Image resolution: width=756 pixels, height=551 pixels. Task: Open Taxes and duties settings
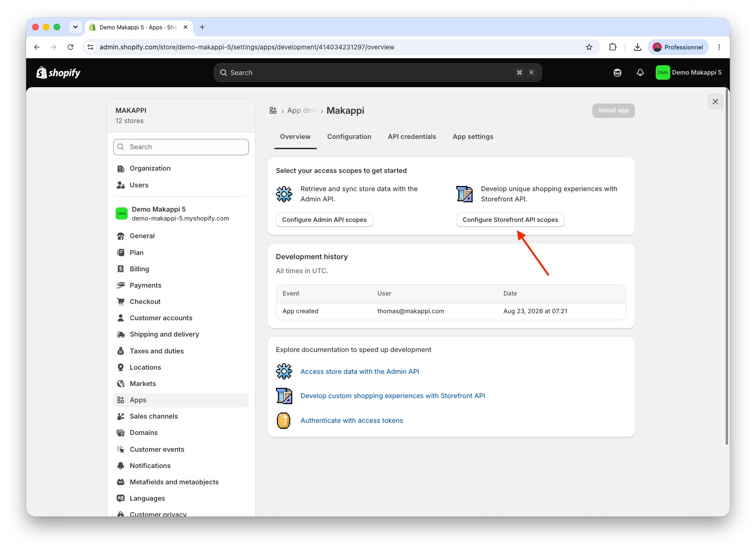point(181,351)
